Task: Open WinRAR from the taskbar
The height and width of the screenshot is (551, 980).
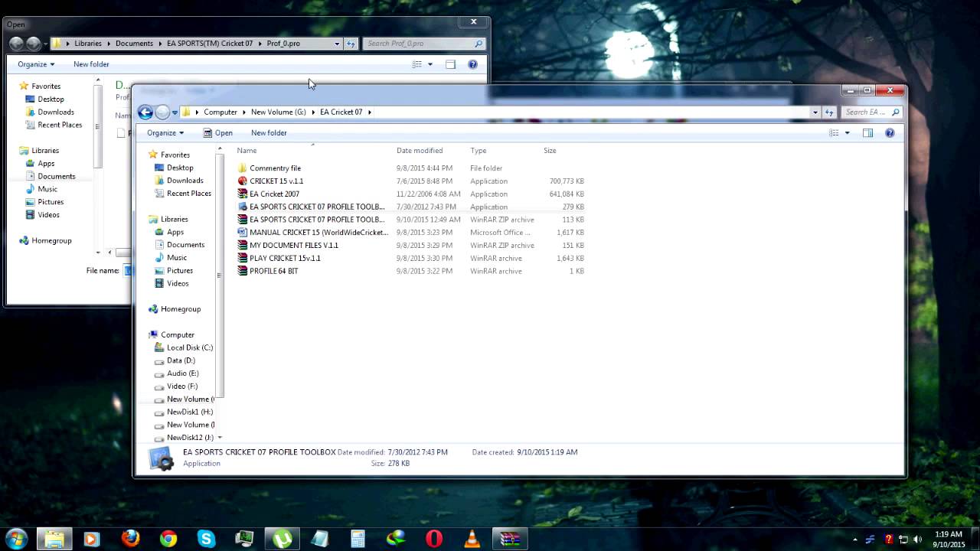Action: coord(510,539)
